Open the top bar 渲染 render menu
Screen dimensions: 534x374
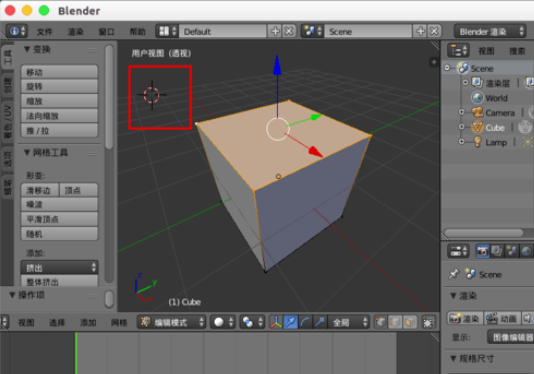click(x=75, y=32)
